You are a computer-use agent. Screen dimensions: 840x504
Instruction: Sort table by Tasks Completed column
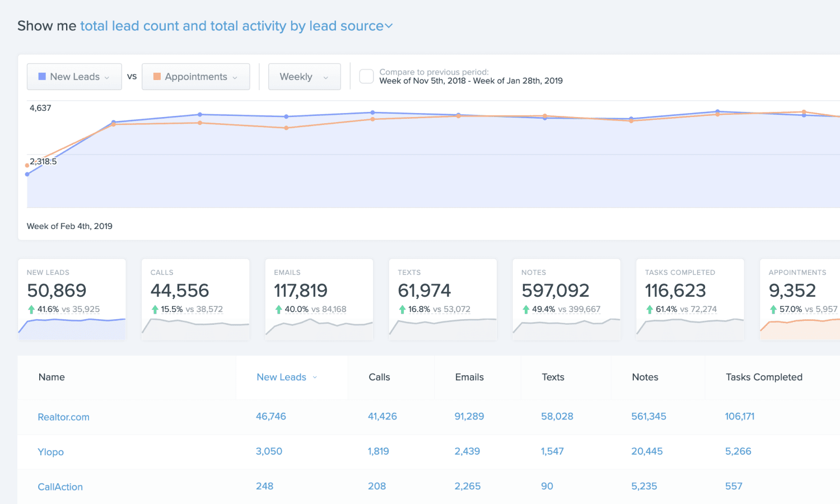[764, 377]
